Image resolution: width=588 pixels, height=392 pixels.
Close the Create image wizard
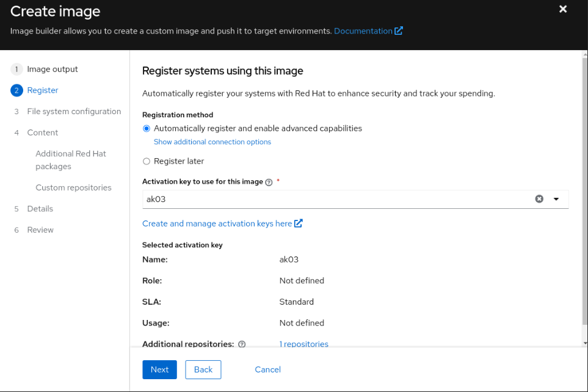point(563,9)
